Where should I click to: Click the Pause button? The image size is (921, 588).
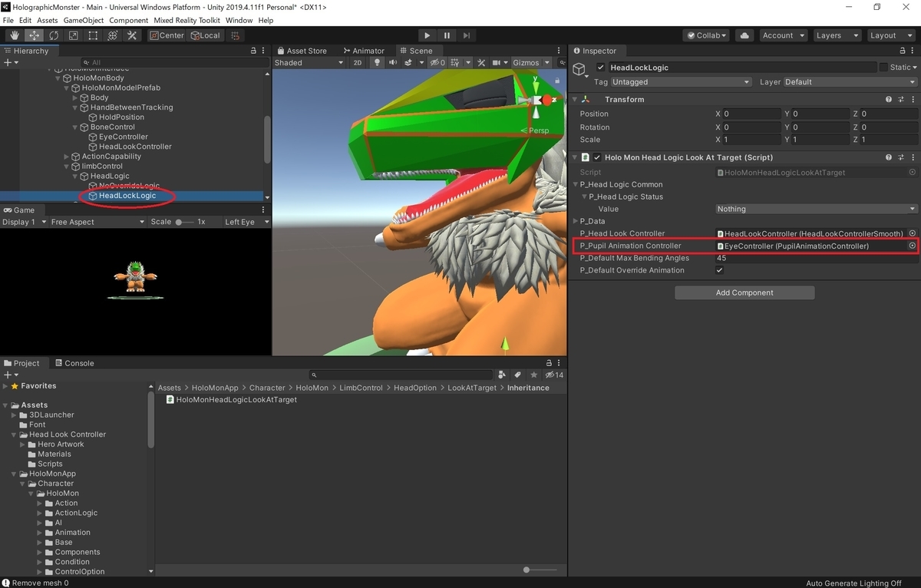coord(447,35)
